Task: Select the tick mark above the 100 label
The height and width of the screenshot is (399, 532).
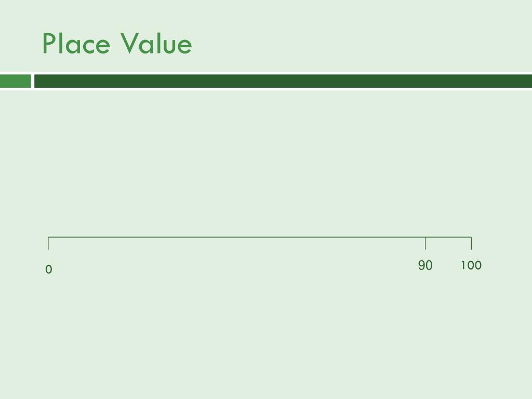Action: (471, 243)
